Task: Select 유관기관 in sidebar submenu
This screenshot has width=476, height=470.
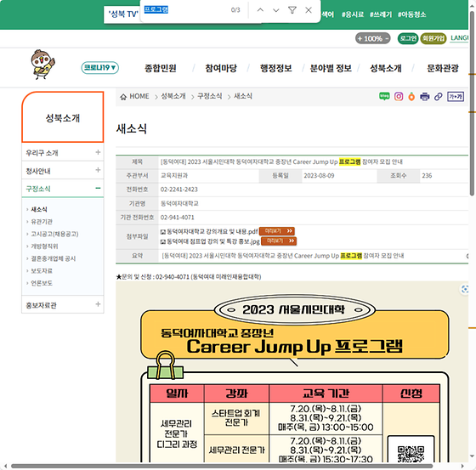Action: [x=42, y=222]
